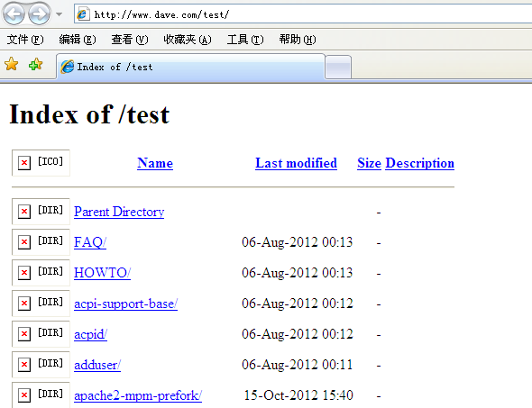Select the Index of /test tab

(x=190, y=67)
